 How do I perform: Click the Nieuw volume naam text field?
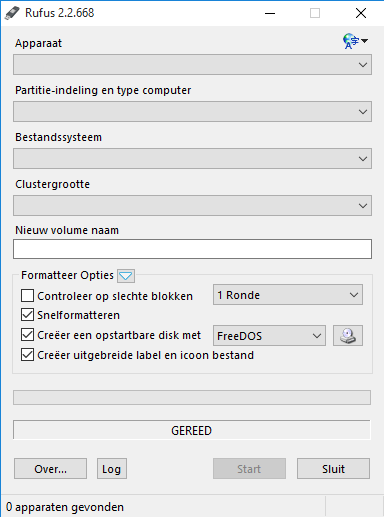[x=192, y=249]
